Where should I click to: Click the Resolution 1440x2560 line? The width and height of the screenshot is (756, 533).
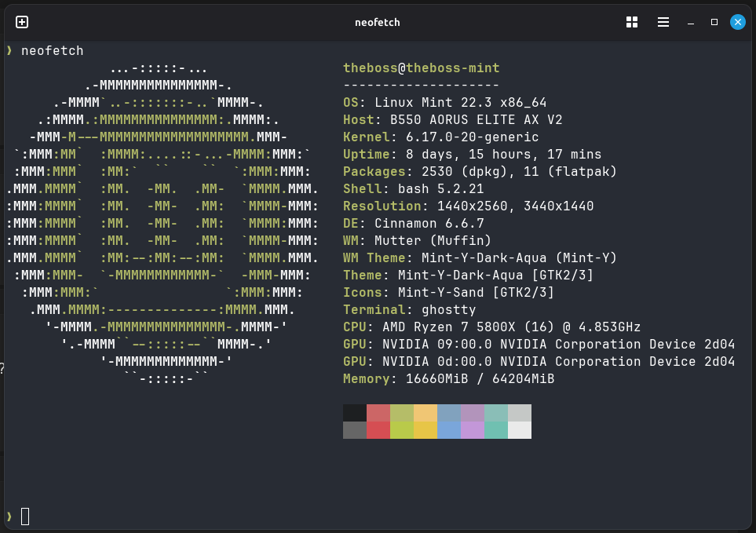tap(468, 206)
